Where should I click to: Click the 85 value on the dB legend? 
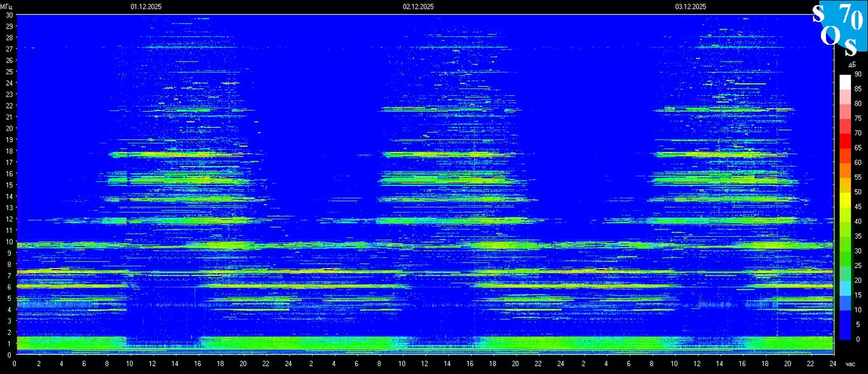click(x=858, y=89)
